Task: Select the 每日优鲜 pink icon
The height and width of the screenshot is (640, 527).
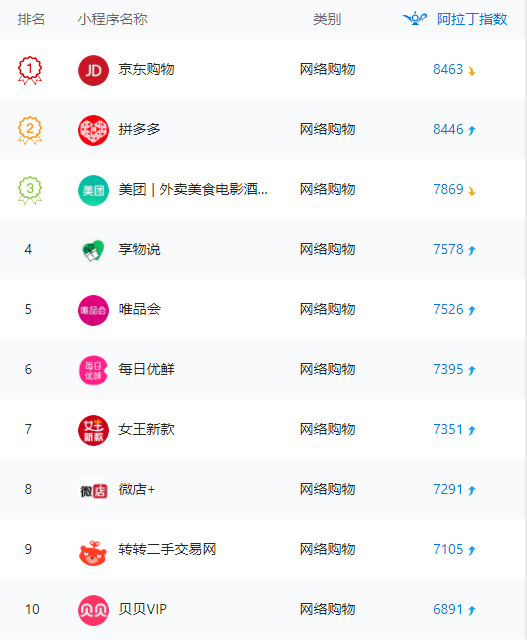Action: (93, 370)
